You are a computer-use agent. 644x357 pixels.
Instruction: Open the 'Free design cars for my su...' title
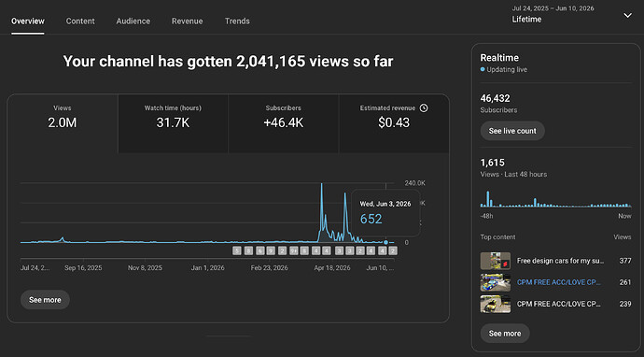pos(560,261)
